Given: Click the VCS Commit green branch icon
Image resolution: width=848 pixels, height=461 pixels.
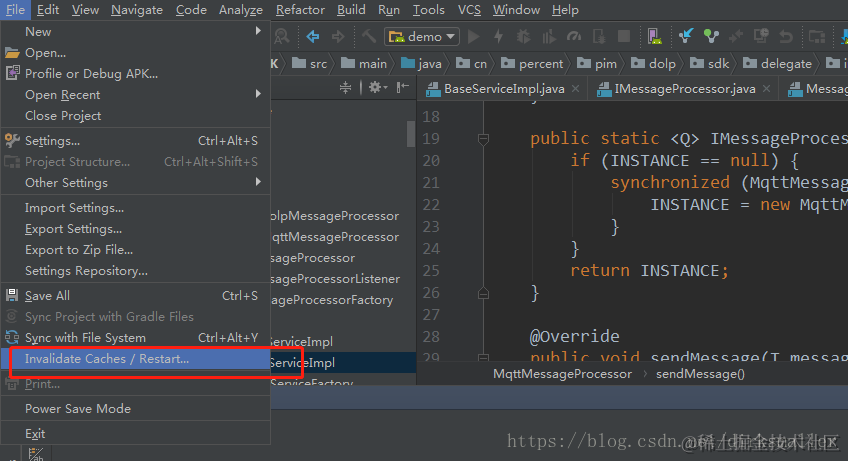Looking at the screenshot, I should [x=711, y=37].
